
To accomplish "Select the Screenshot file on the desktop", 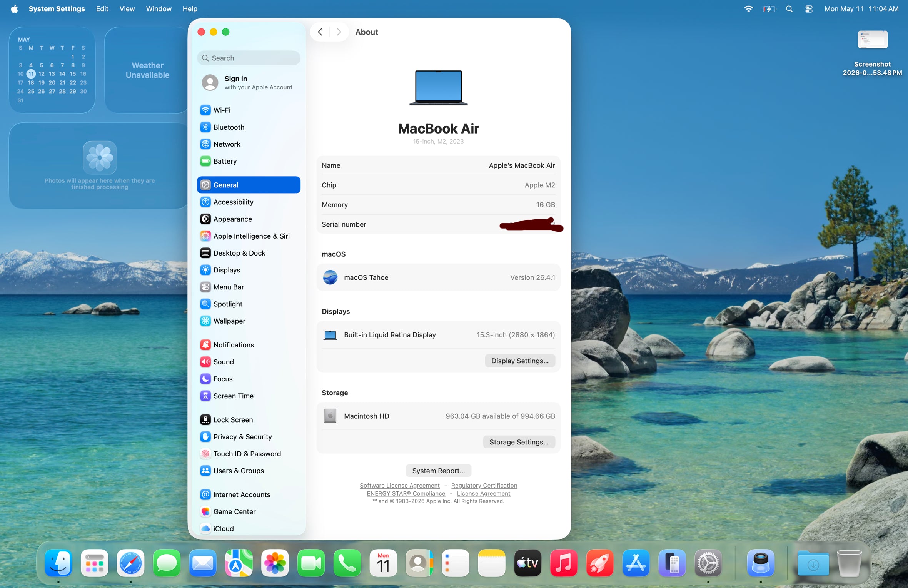I will (x=873, y=53).
